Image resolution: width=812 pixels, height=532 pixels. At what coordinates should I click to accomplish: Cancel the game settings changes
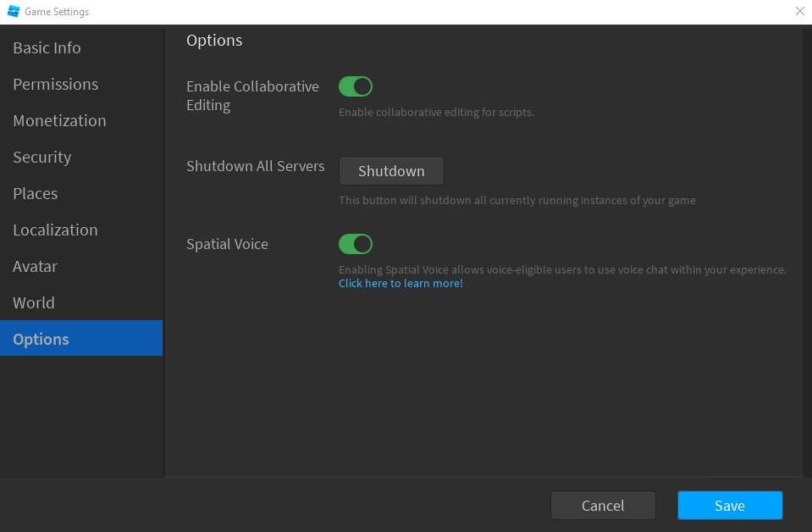[603, 506]
